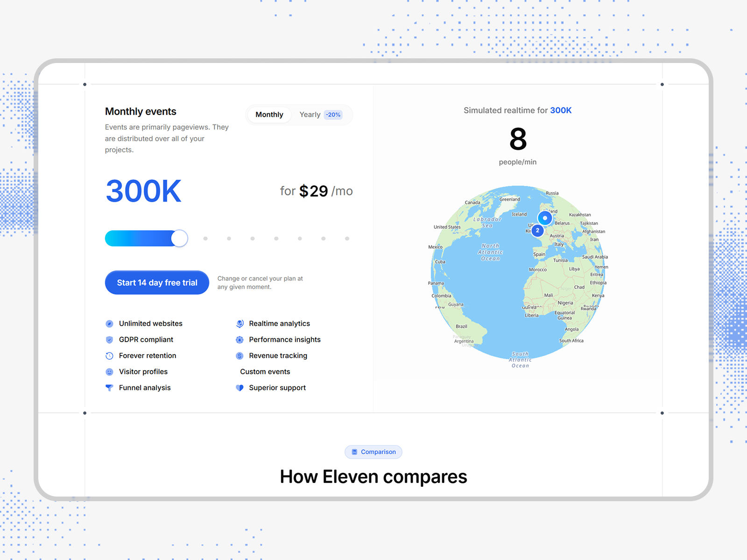
Task: Click the Comparison badge icon
Action: [354, 452]
